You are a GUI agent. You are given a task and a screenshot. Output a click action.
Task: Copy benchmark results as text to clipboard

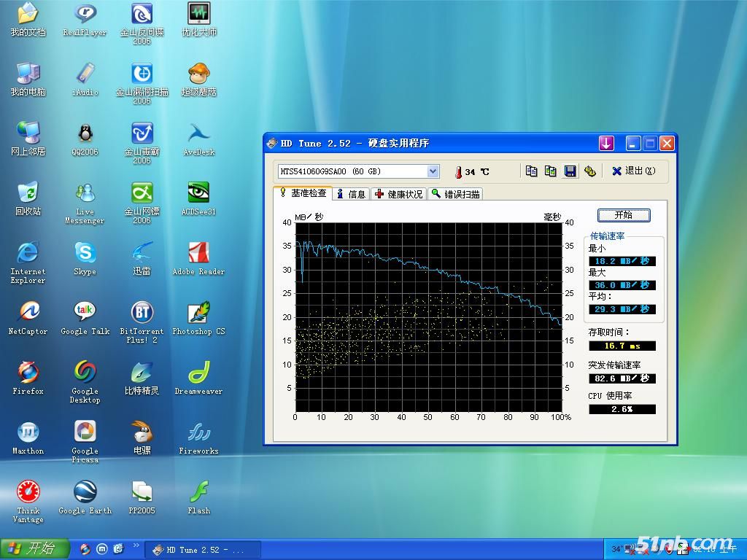[532, 171]
